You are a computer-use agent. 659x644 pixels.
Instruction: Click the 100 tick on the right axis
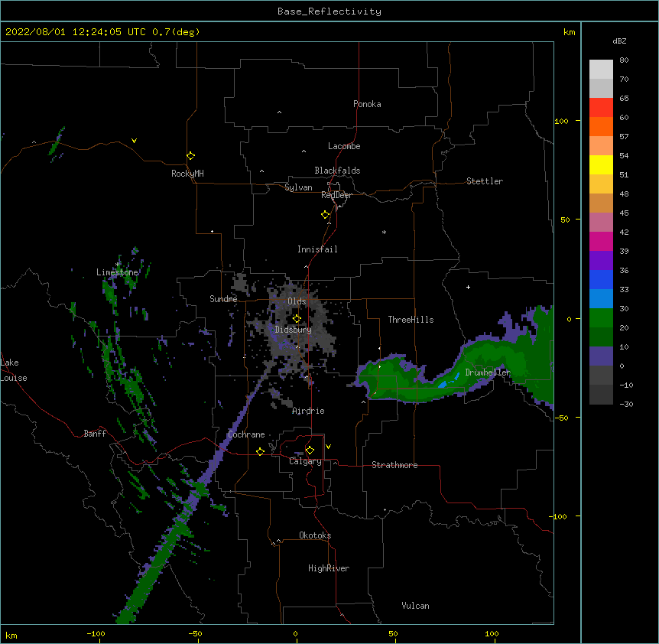pyautogui.click(x=561, y=121)
